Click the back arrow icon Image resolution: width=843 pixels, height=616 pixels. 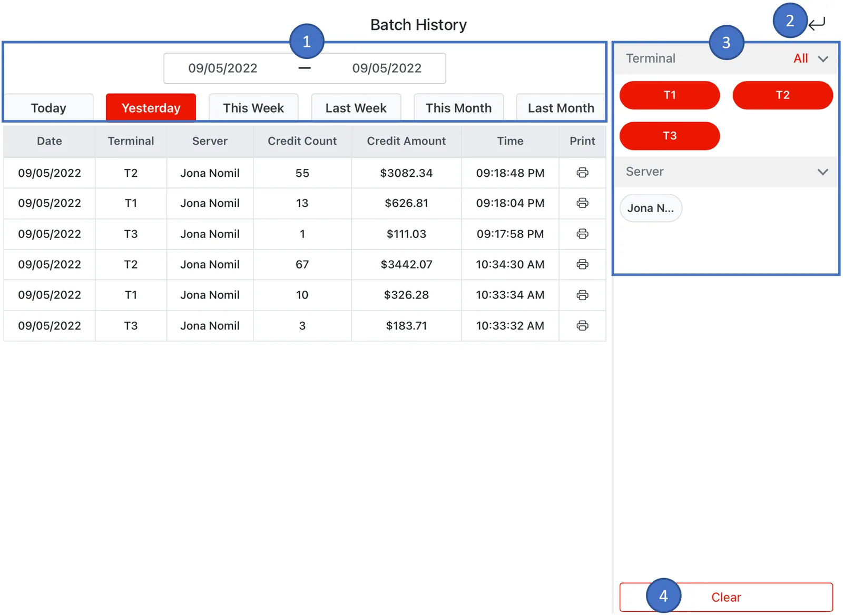[817, 24]
